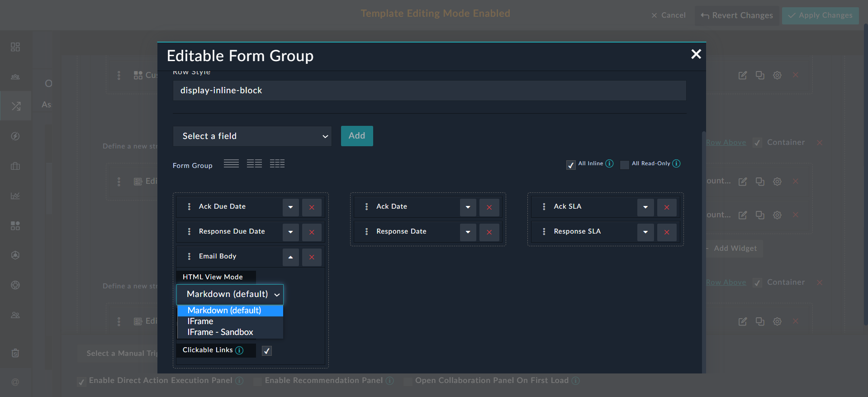The height and width of the screenshot is (397, 868).
Task: Click the "Form Group" label
Action: click(x=193, y=166)
